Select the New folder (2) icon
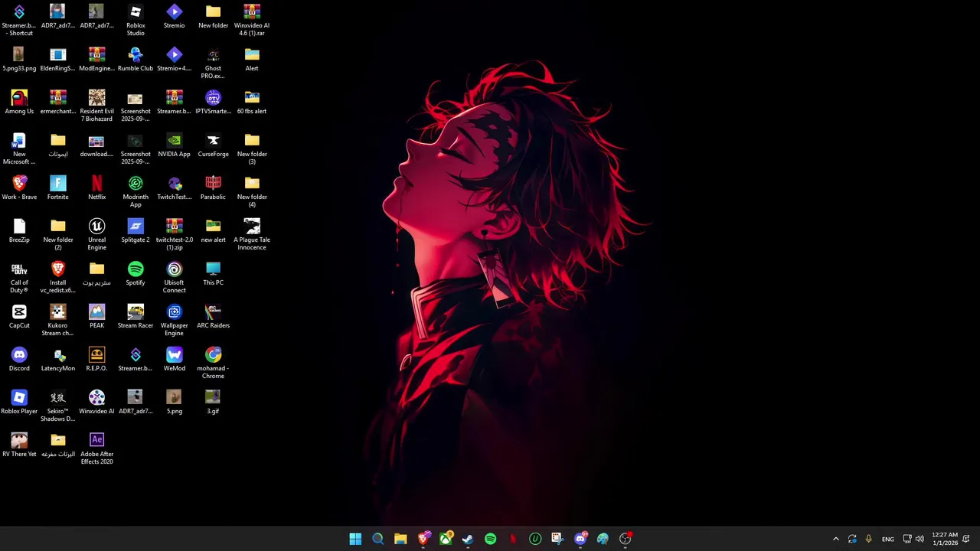980x551 pixels. point(58,234)
